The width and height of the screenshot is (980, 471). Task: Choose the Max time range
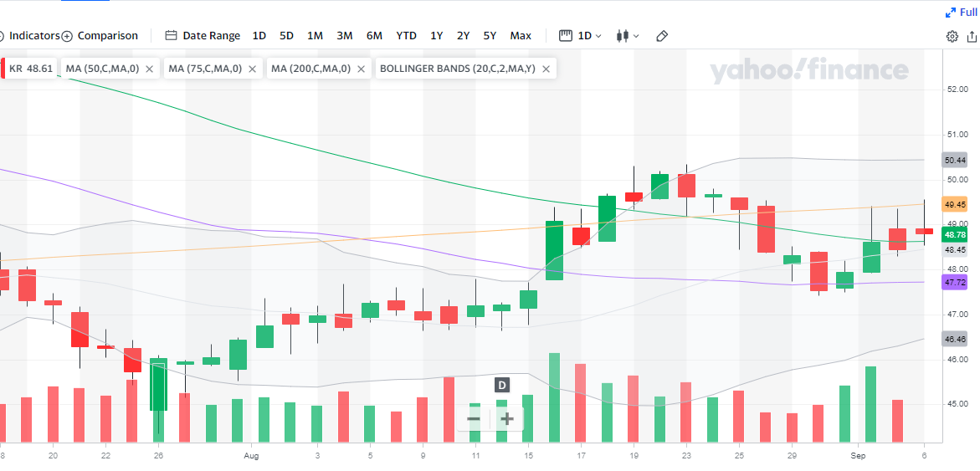521,36
